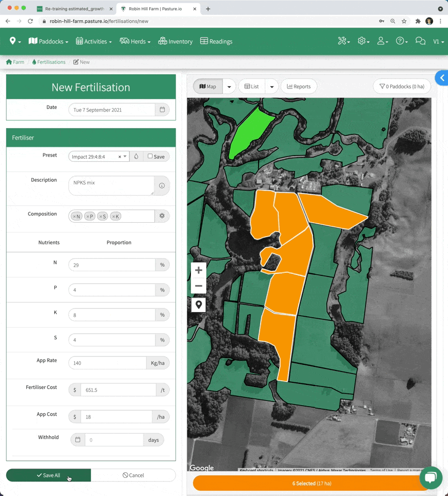Open the location pin dropdown in navbar
The width and height of the screenshot is (448, 496).
pos(15,41)
